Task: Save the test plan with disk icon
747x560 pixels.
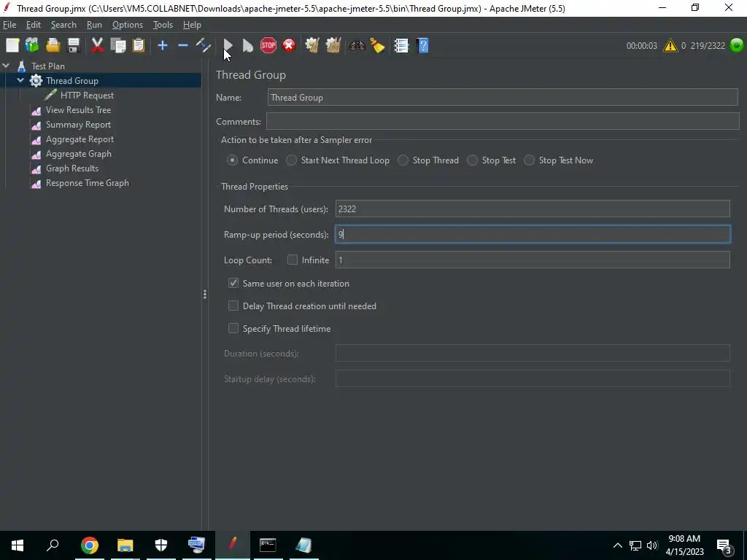Action: click(x=74, y=45)
